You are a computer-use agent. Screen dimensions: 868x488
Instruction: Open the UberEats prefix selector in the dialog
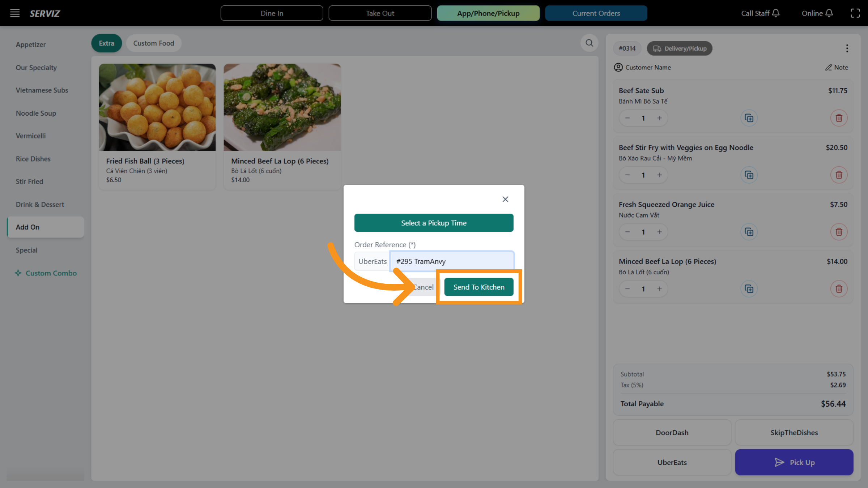pyautogui.click(x=372, y=261)
